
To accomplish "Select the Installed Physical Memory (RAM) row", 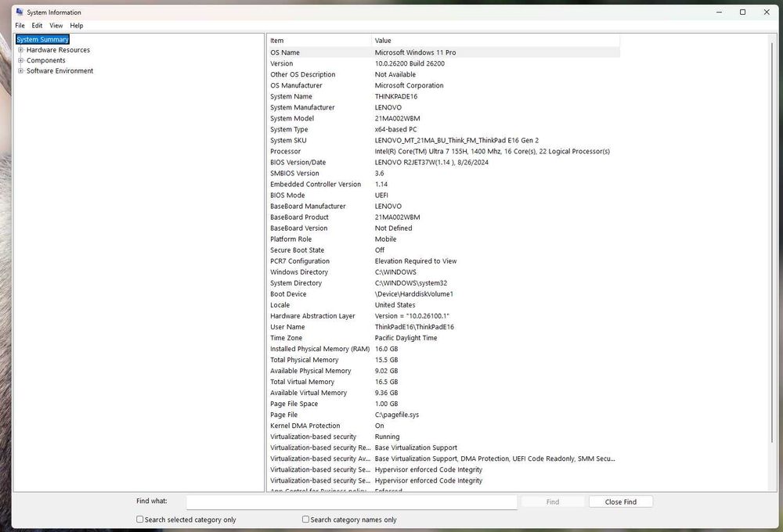I will tap(443, 349).
